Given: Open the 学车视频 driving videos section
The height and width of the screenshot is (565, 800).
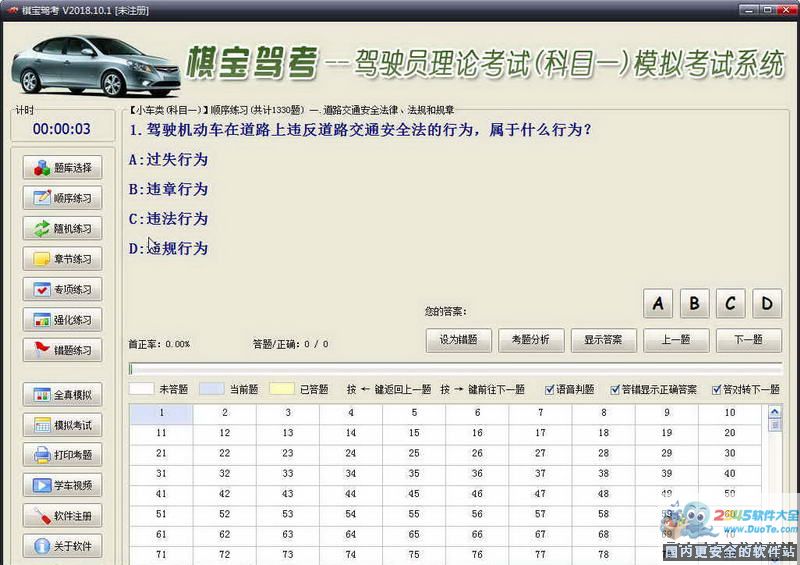Looking at the screenshot, I should pos(62,486).
